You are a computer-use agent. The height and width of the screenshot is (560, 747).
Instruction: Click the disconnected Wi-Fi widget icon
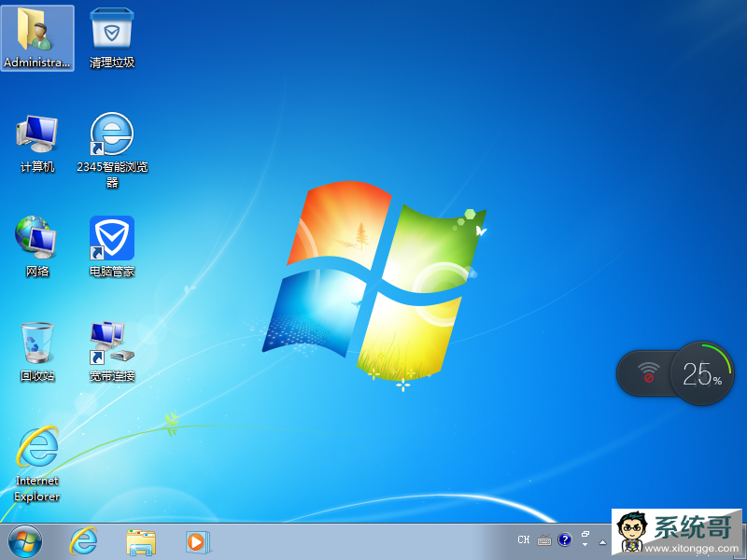pyautogui.click(x=648, y=372)
